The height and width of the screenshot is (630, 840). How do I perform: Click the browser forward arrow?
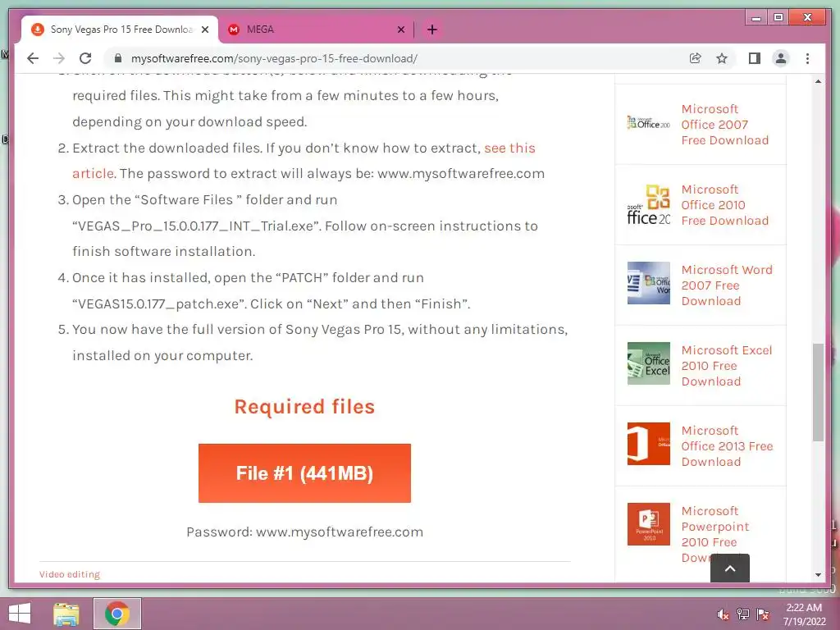coord(59,58)
